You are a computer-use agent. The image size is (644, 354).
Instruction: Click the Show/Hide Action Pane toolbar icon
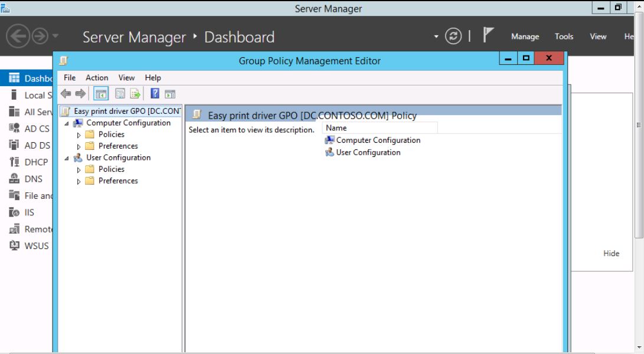click(x=170, y=94)
